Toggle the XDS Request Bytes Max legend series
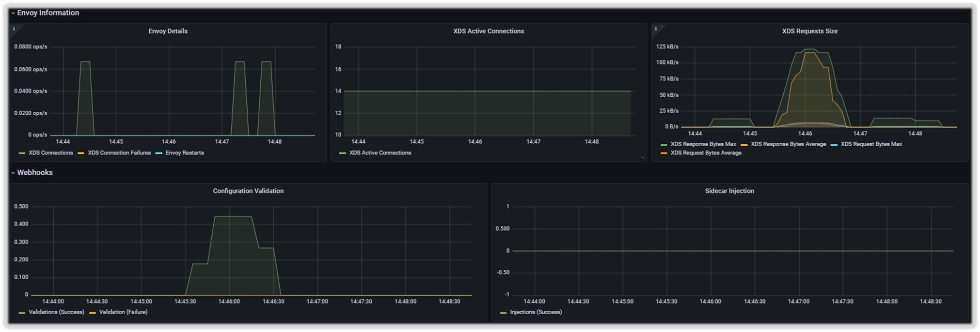The image size is (980, 332). (x=871, y=144)
